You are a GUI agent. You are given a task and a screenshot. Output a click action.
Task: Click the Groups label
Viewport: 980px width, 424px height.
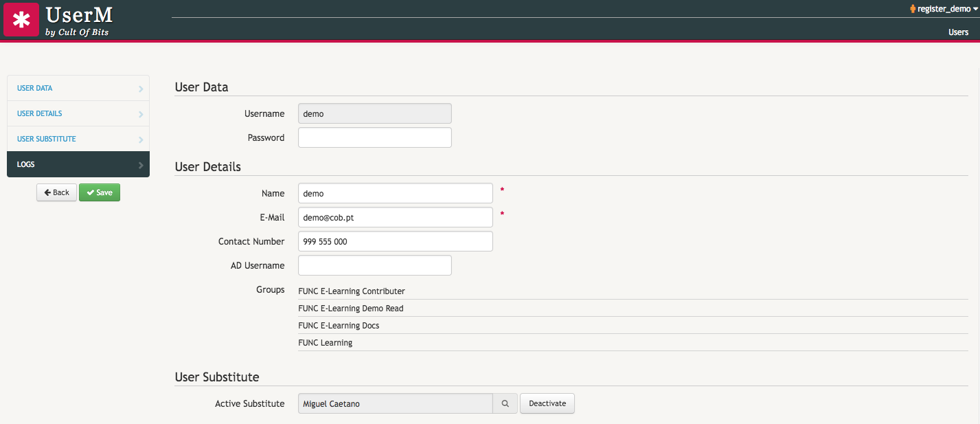click(x=271, y=290)
